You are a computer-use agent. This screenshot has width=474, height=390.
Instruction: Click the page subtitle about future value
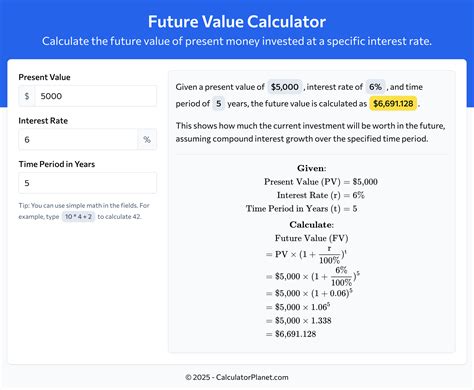pyautogui.click(x=237, y=41)
